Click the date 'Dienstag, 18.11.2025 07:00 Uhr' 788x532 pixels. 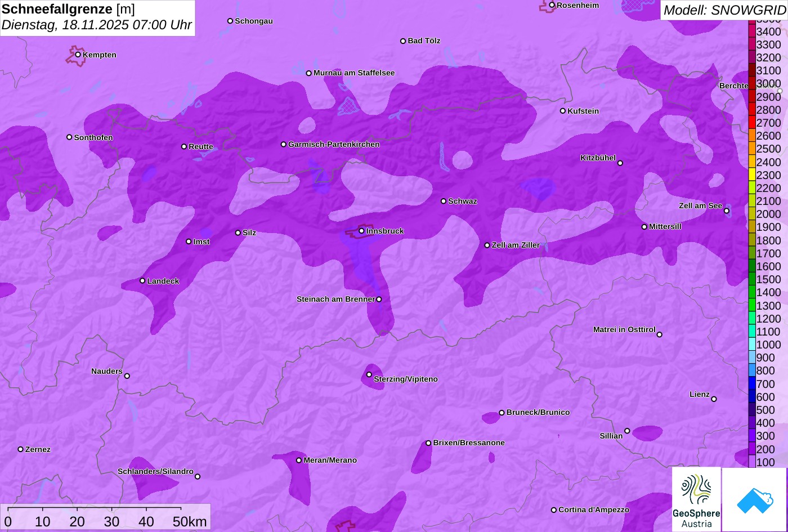tap(97, 25)
